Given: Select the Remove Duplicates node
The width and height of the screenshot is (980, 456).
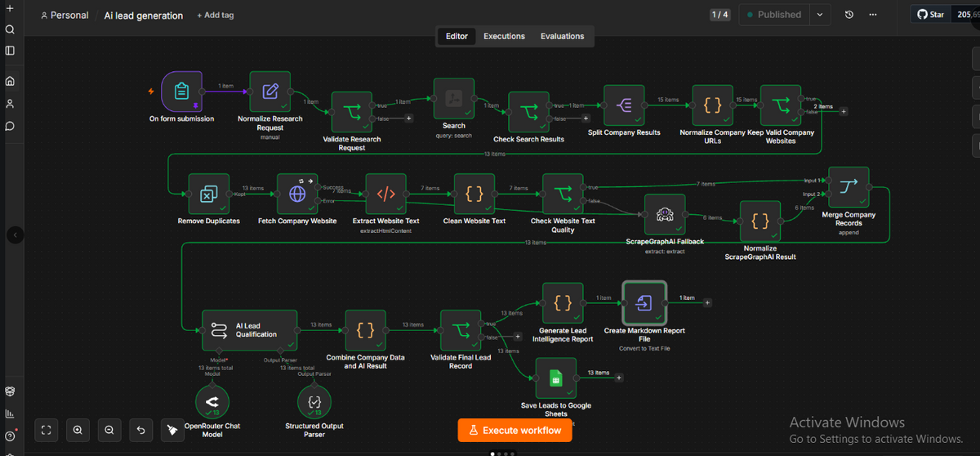Looking at the screenshot, I should point(208,194).
